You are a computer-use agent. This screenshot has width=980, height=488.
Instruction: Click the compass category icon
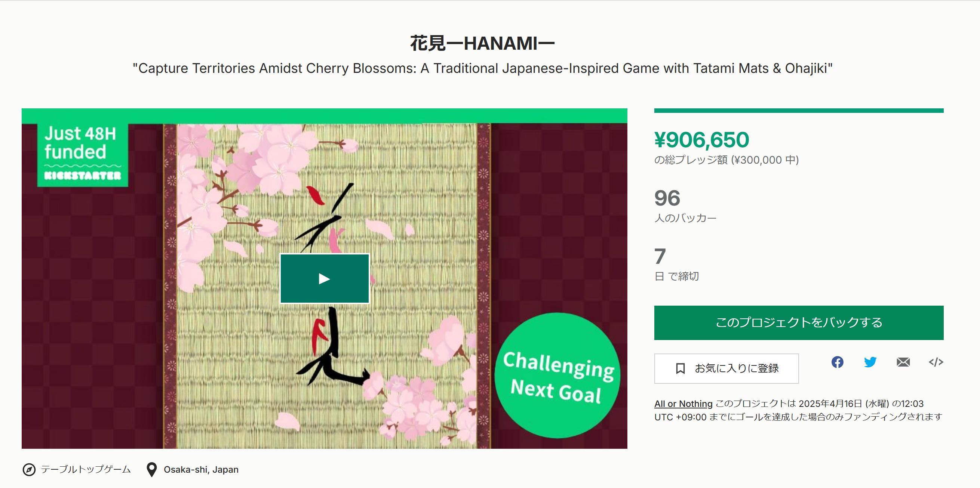click(29, 470)
